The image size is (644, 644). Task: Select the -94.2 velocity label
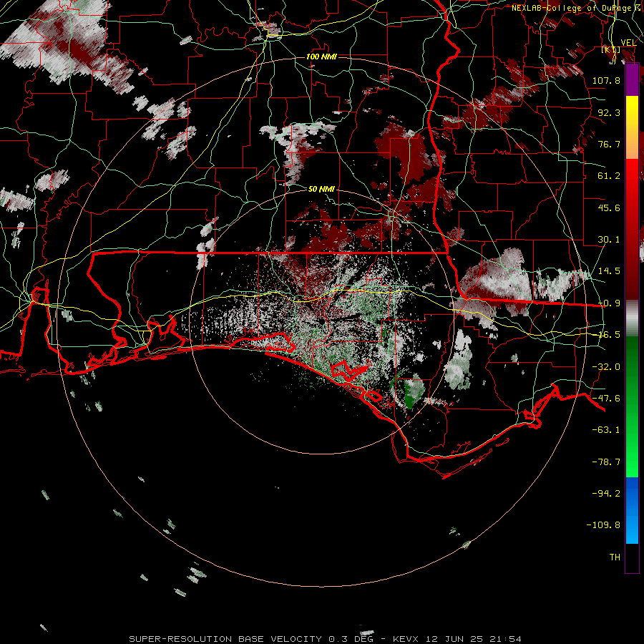(606, 494)
